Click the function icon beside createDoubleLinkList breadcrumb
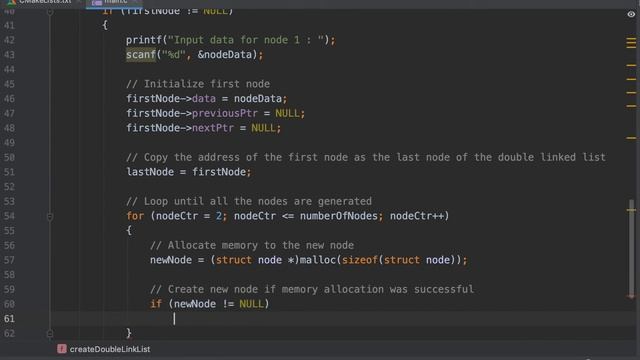 [62, 349]
